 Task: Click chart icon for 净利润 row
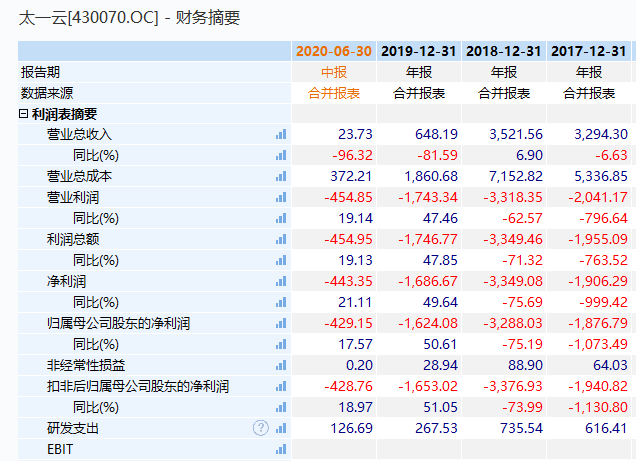point(281,282)
